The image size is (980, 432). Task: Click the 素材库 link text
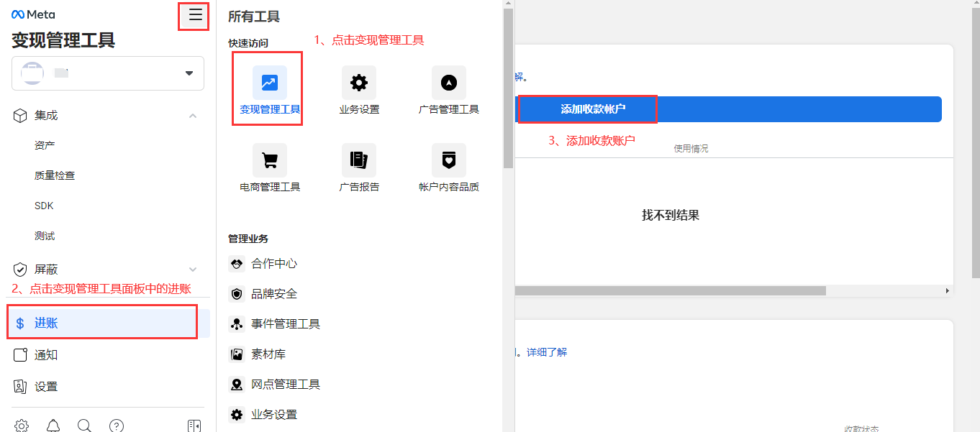tap(268, 354)
